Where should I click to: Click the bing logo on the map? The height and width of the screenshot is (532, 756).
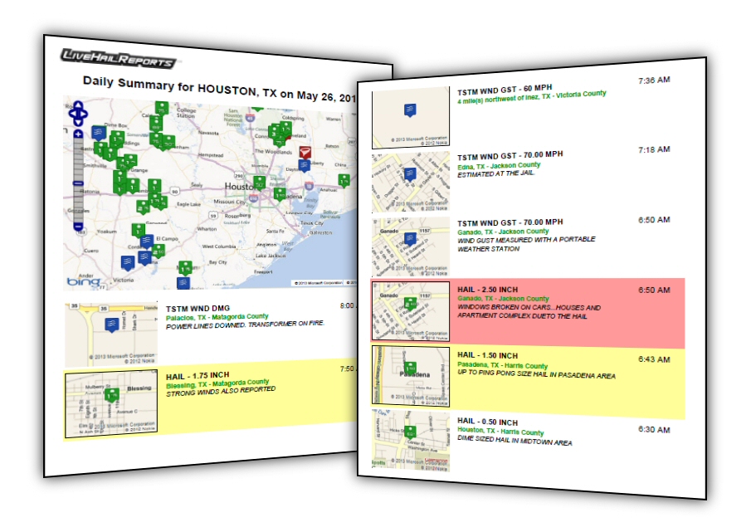tap(84, 281)
